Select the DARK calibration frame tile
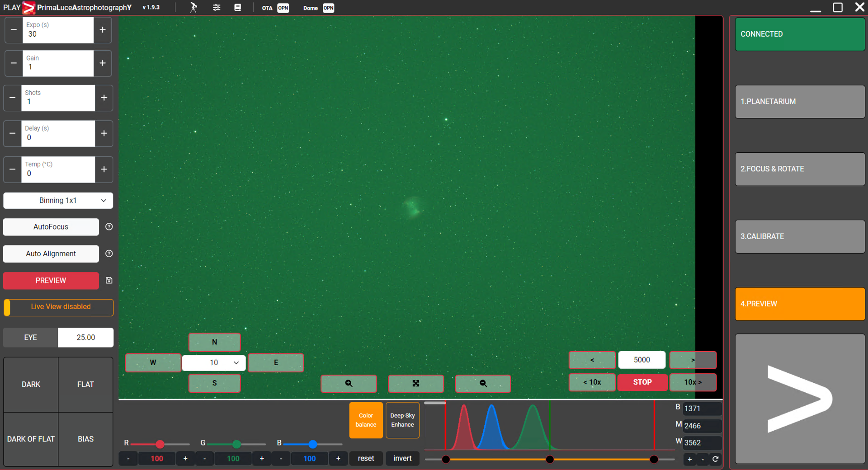 pyautogui.click(x=31, y=385)
